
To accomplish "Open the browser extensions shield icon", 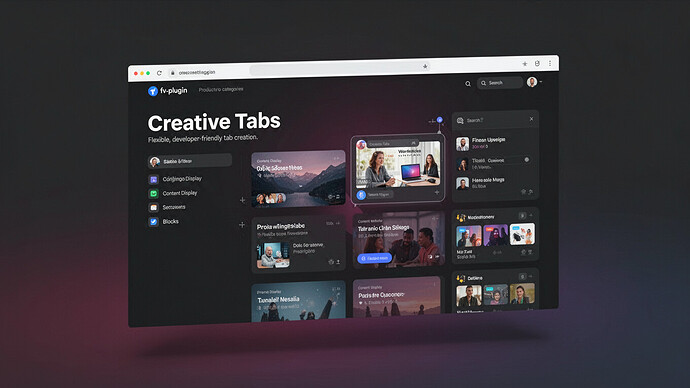I will pyautogui.click(x=537, y=63).
